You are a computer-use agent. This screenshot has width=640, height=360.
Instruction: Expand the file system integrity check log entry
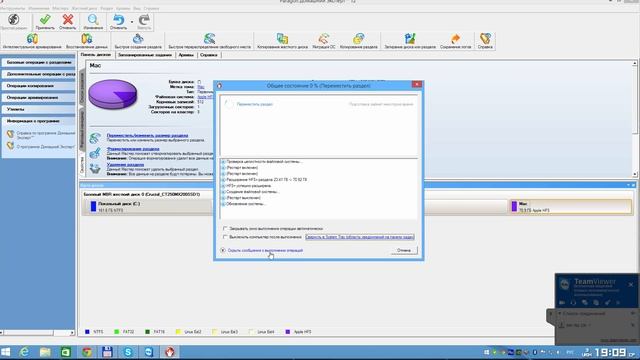click(x=223, y=162)
